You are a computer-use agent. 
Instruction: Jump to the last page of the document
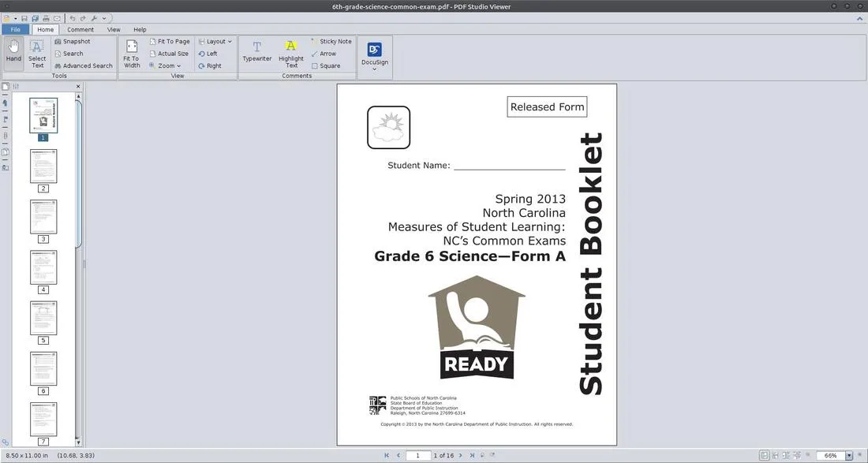click(472, 455)
